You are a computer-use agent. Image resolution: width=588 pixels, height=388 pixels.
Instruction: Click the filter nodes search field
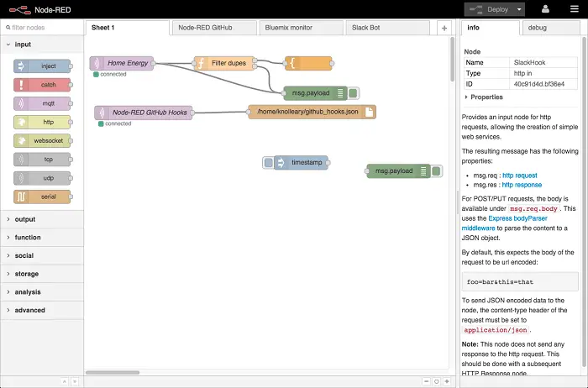pyautogui.click(x=42, y=28)
